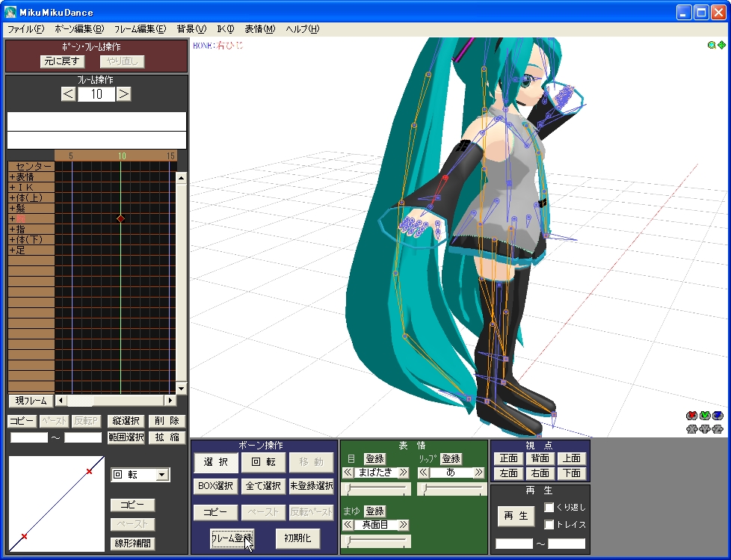Image resolution: width=731 pixels, height=560 pixels.
Task: Click the timeline scroll up arrow
Action: click(x=181, y=178)
